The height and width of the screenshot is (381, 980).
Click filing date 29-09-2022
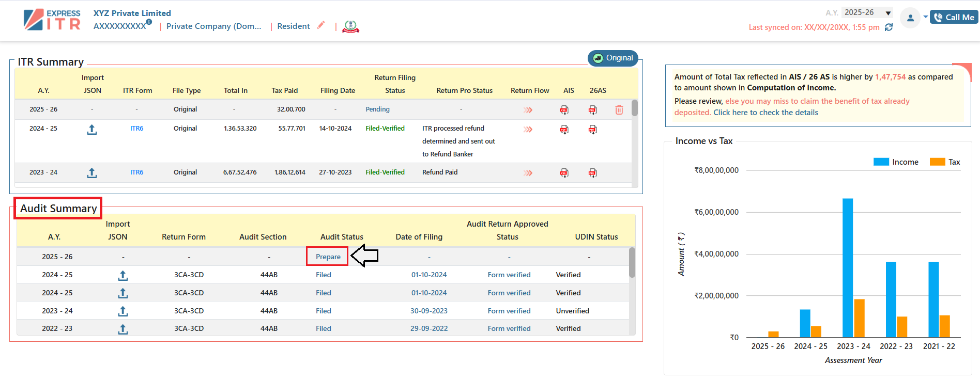(x=429, y=328)
